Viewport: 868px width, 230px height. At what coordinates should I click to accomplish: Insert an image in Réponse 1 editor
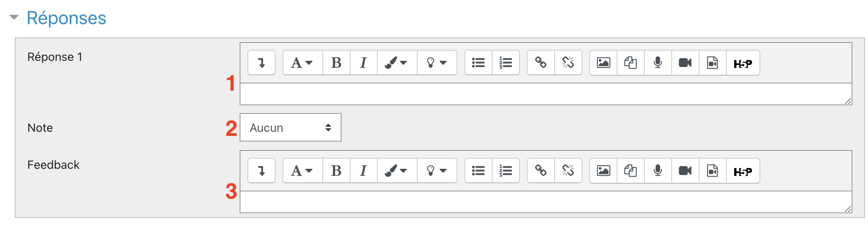(603, 63)
